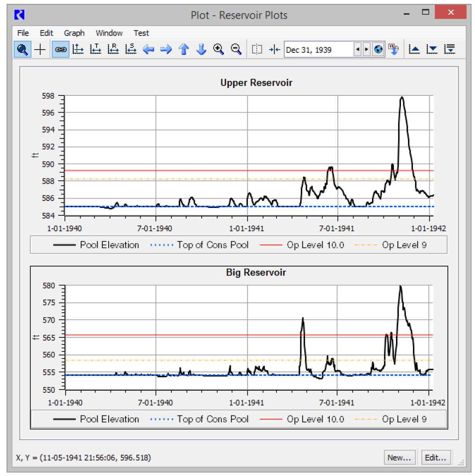475x476 pixels.
Task: Open the Window menu
Action: click(x=109, y=33)
